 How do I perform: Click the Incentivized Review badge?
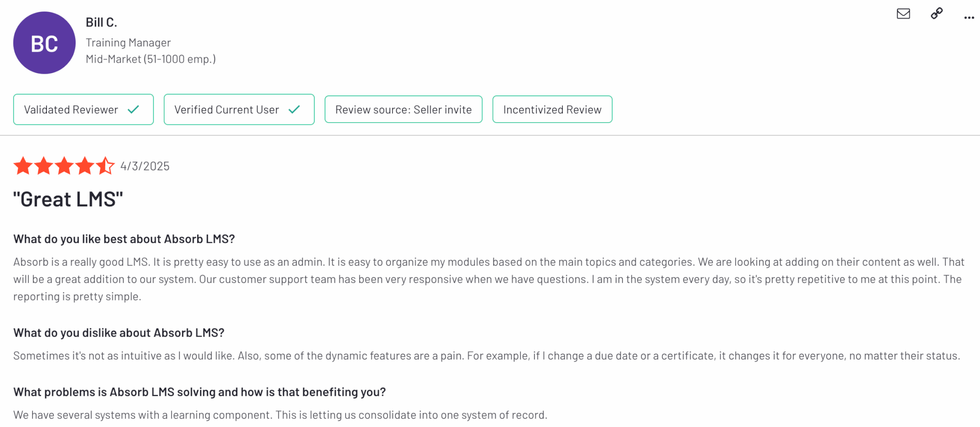[x=552, y=110]
